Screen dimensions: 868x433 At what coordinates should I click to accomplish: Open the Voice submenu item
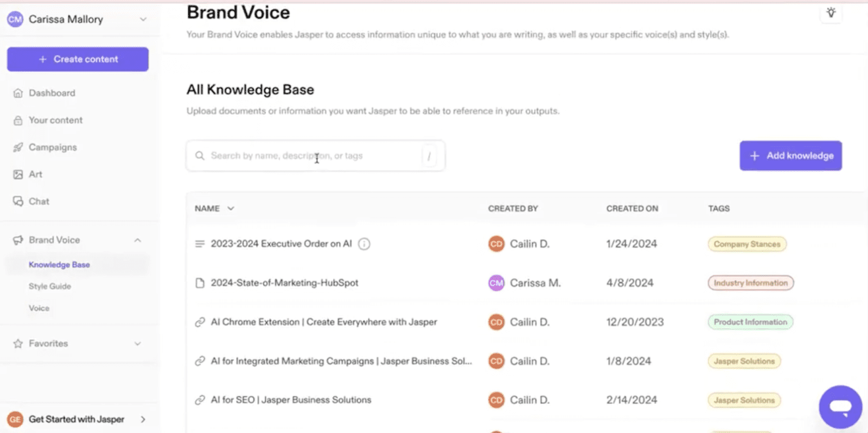39,308
